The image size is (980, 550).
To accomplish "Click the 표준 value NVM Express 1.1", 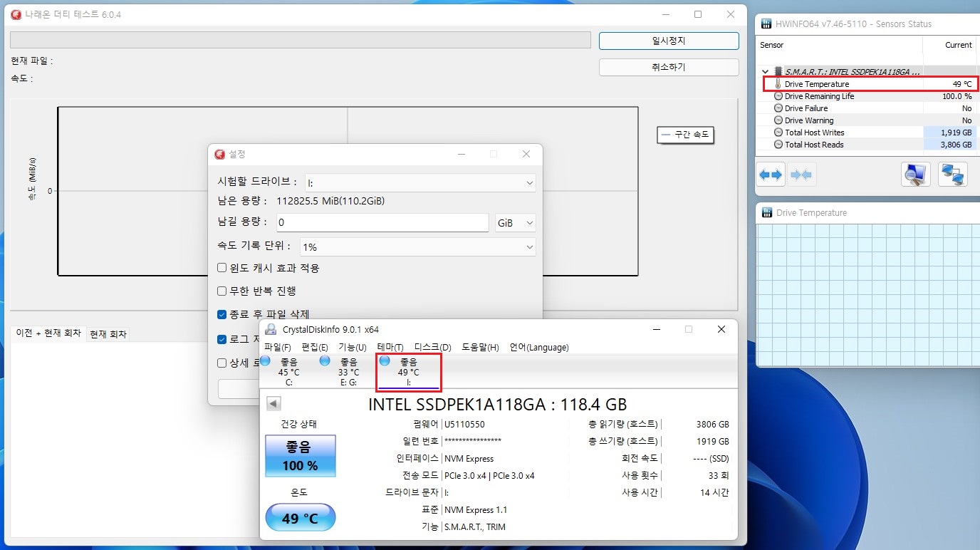I will [x=476, y=509].
